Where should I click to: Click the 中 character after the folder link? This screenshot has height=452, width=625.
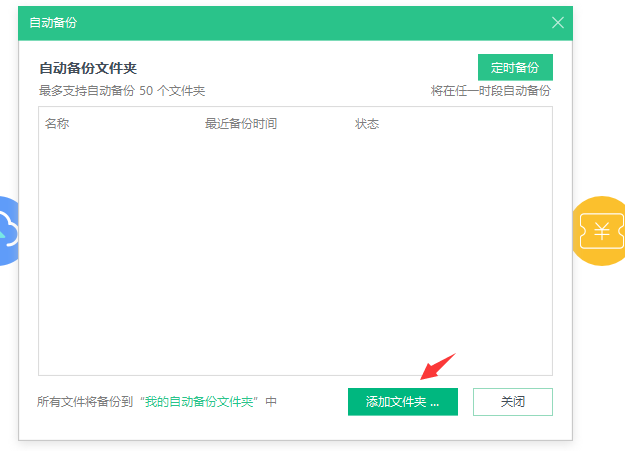[x=271, y=402]
